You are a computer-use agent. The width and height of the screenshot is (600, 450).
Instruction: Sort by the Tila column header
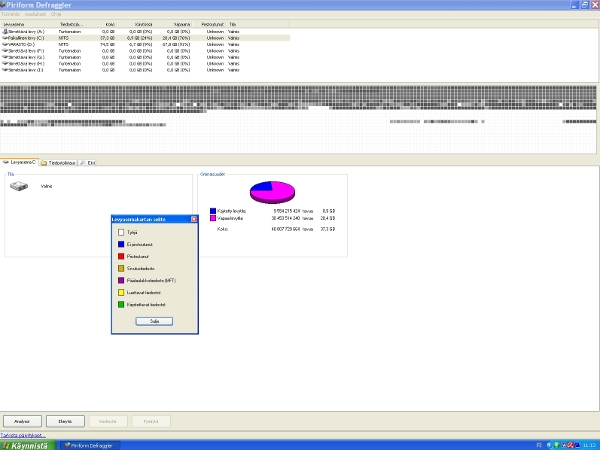pyautogui.click(x=258, y=24)
